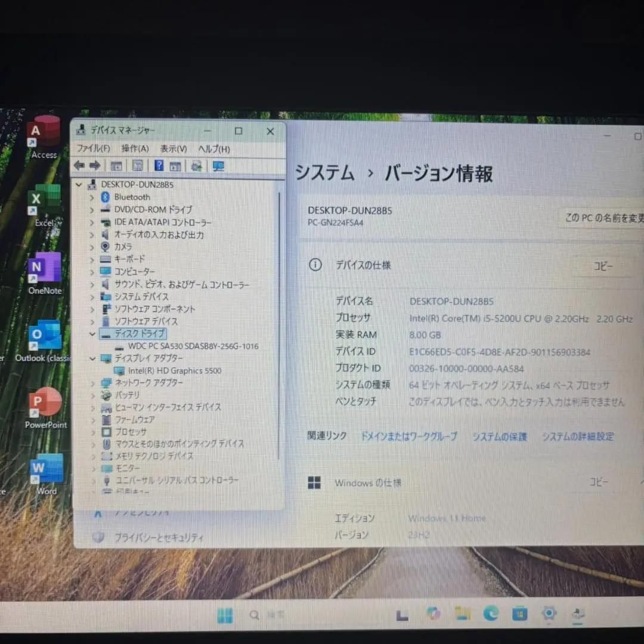The height and width of the screenshot is (644, 644).
Task: Open the ドメインまたはワークグループ link
Action: (x=408, y=436)
